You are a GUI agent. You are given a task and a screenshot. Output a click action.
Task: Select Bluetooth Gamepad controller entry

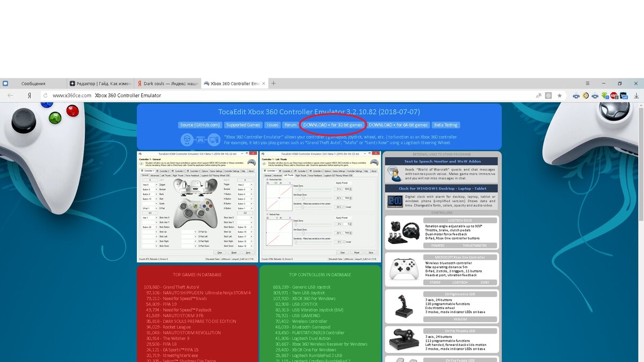302,327
